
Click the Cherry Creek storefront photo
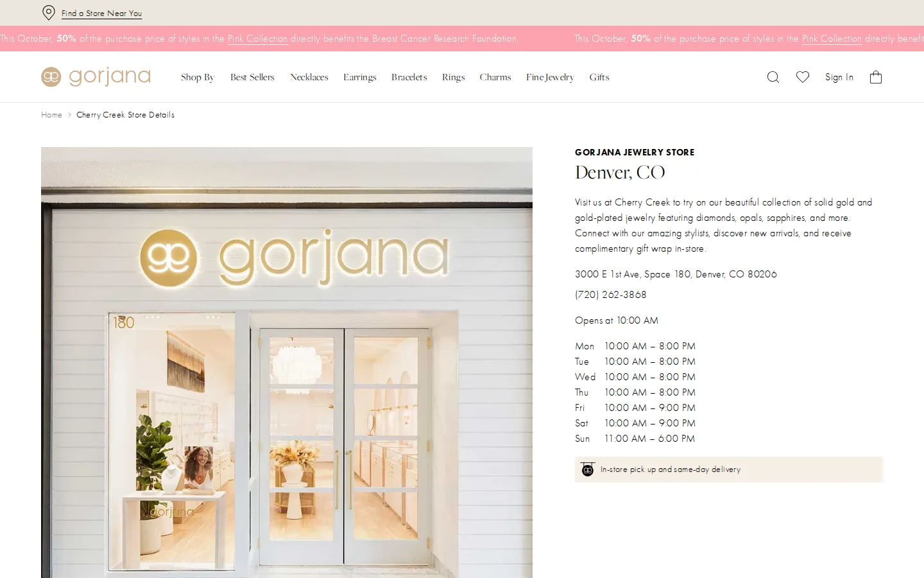click(287, 362)
